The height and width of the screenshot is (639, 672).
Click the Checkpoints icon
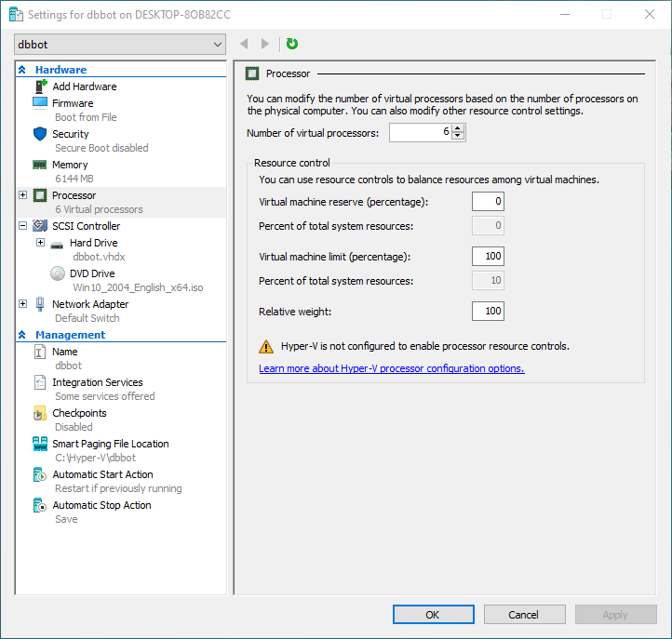40,413
